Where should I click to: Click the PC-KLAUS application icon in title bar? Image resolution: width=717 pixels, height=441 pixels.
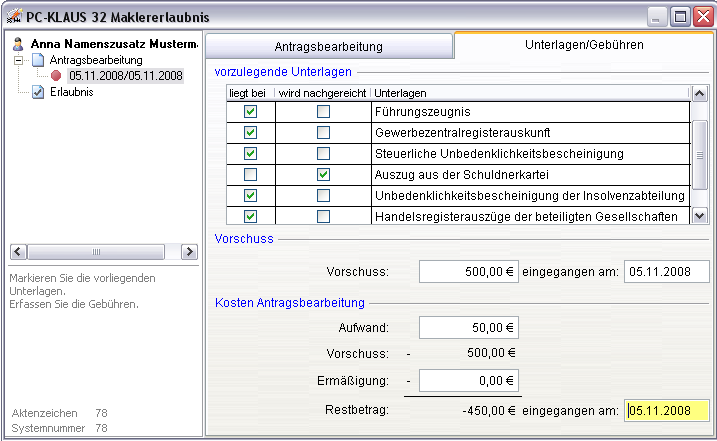click(x=15, y=16)
